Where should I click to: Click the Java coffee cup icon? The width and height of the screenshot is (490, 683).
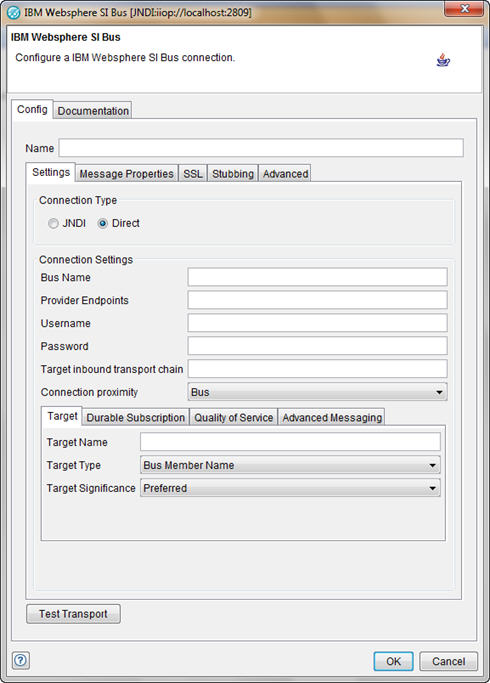click(443, 60)
